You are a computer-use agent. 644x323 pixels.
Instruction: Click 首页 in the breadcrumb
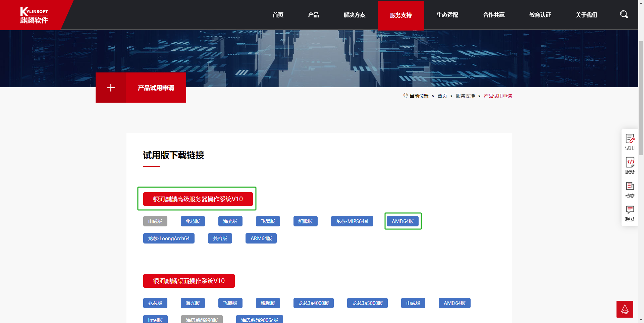tap(442, 96)
